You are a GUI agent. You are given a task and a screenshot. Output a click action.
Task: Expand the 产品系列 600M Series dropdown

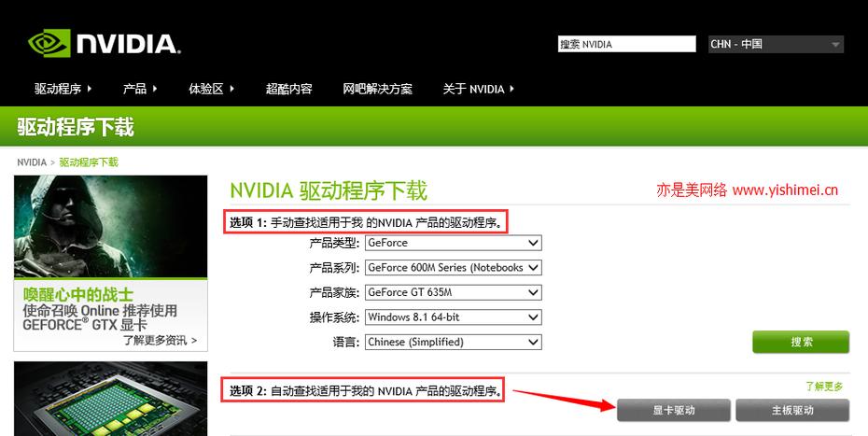453,268
